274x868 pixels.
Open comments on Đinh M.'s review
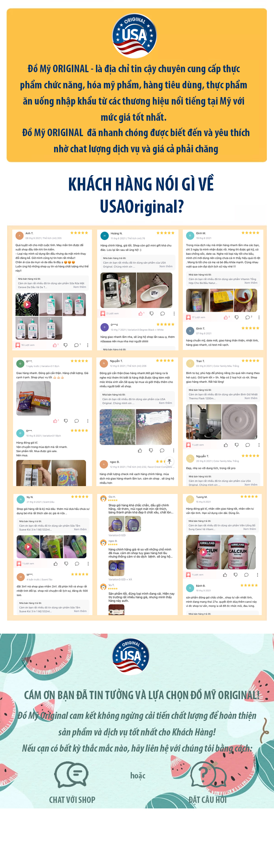pyautogui.click(x=248, y=317)
